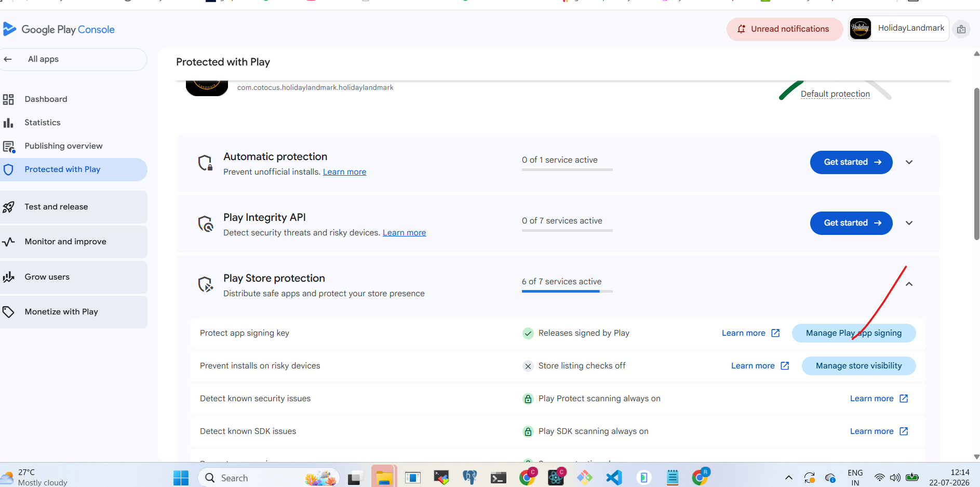Click the icon right of HolidayLandmark
The height and width of the screenshot is (487, 980).
click(x=961, y=29)
